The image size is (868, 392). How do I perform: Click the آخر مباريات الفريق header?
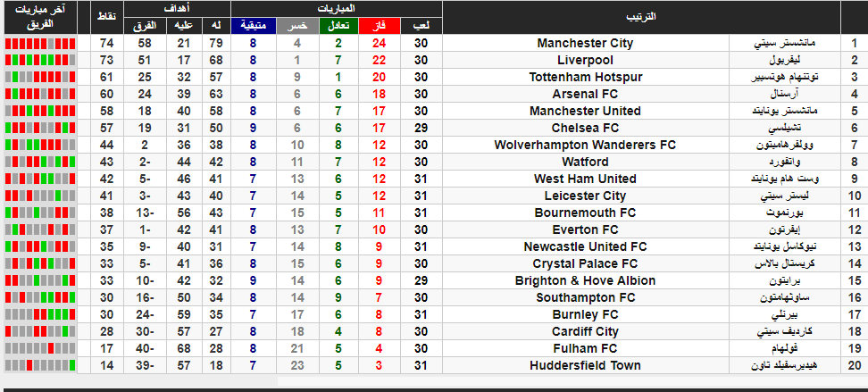coord(40,17)
